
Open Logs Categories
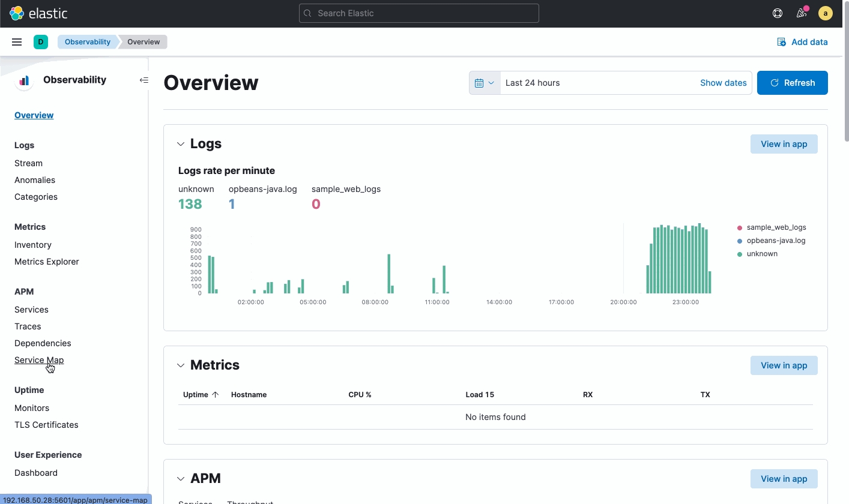36,197
